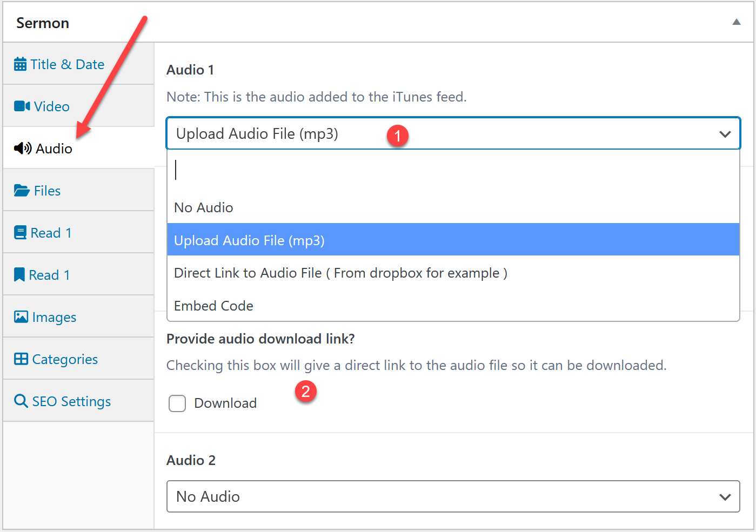Pick the Embed Code option
The height and width of the screenshot is (532, 756).
(214, 306)
